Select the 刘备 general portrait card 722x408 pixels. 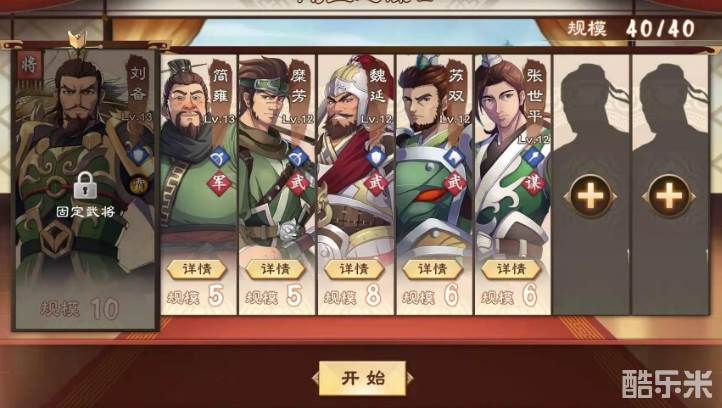86,189
